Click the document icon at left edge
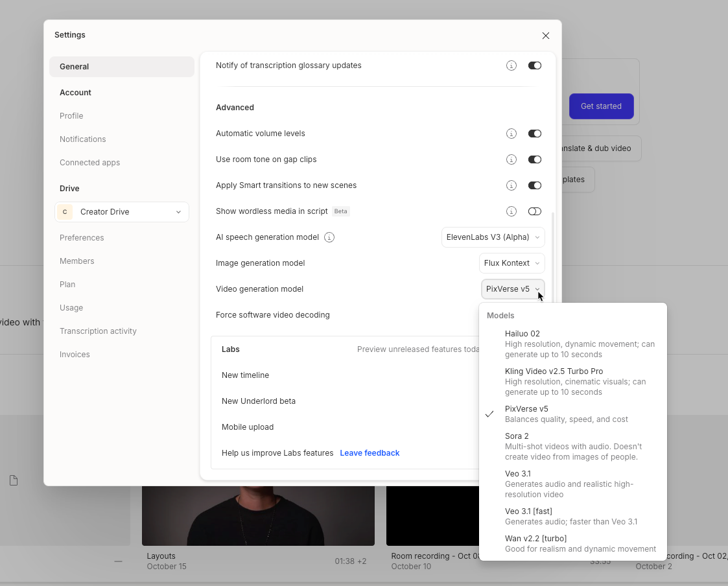The image size is (728, 586). pos(14,480)
